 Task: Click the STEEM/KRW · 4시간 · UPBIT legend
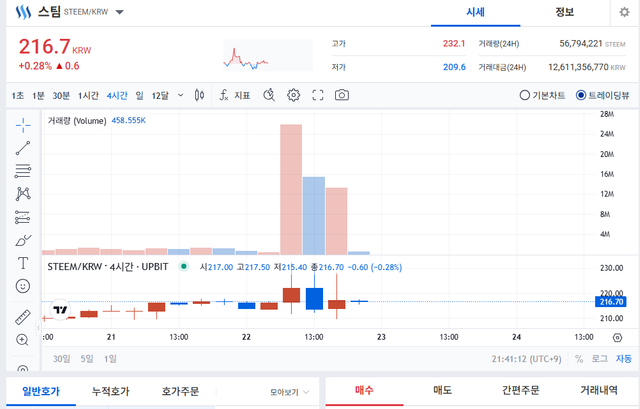(x=108, y=267)
